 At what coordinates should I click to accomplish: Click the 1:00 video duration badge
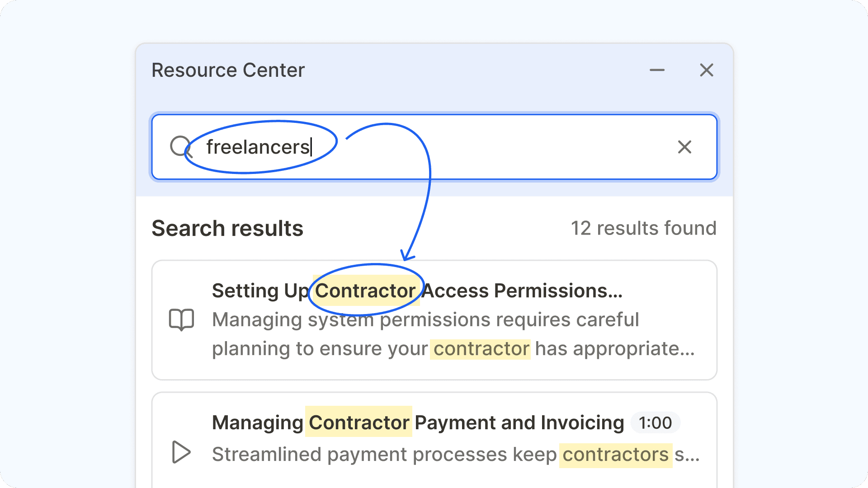tap(655, 423)
